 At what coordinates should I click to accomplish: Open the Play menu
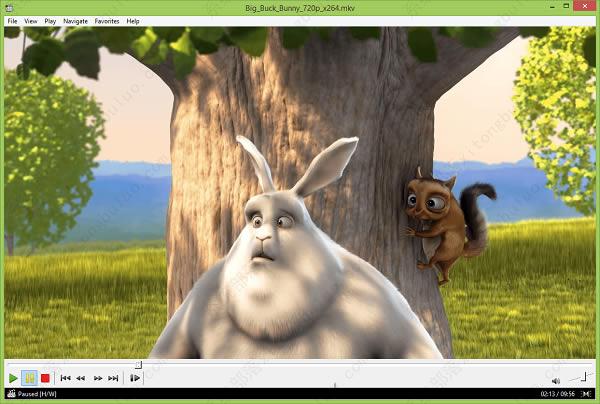50,21
